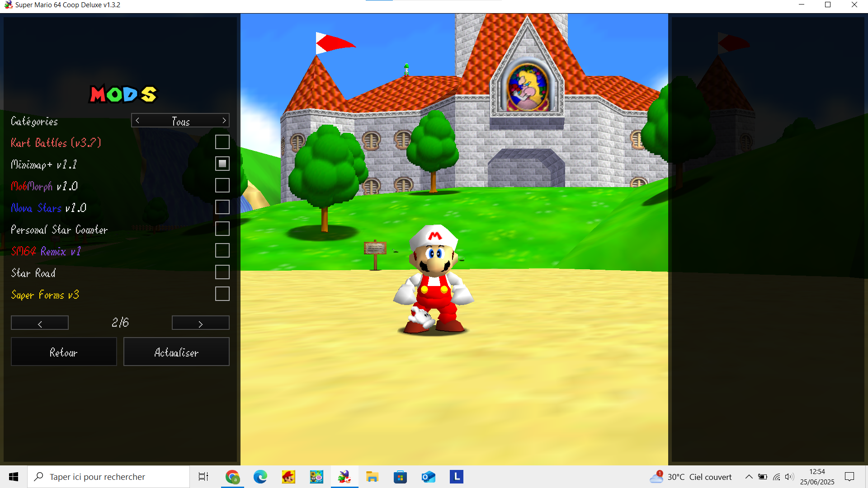Disable the Minimap+ v1.1 mod checkbox
Image resolution: width=868 pixels, height=488 pixels.
(x=222, y=164)
